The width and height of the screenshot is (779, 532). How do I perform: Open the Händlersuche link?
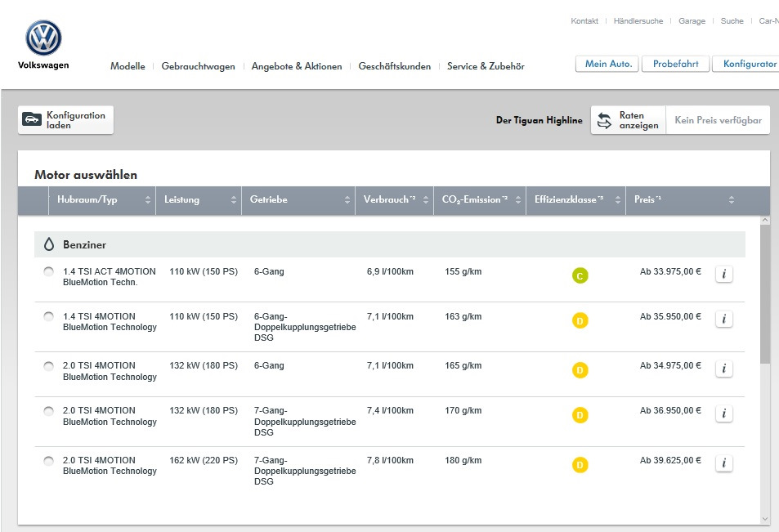[x=638, y=21]
